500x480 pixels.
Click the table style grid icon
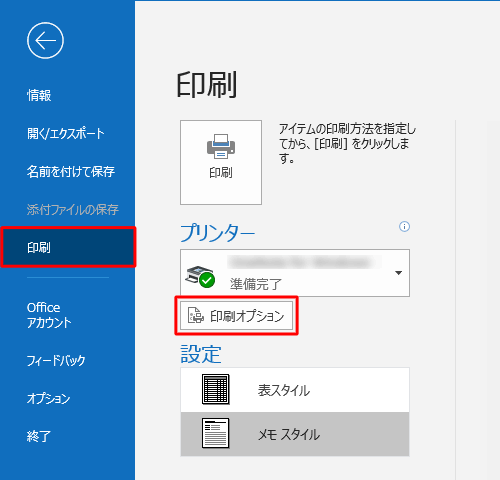[216, 389]
